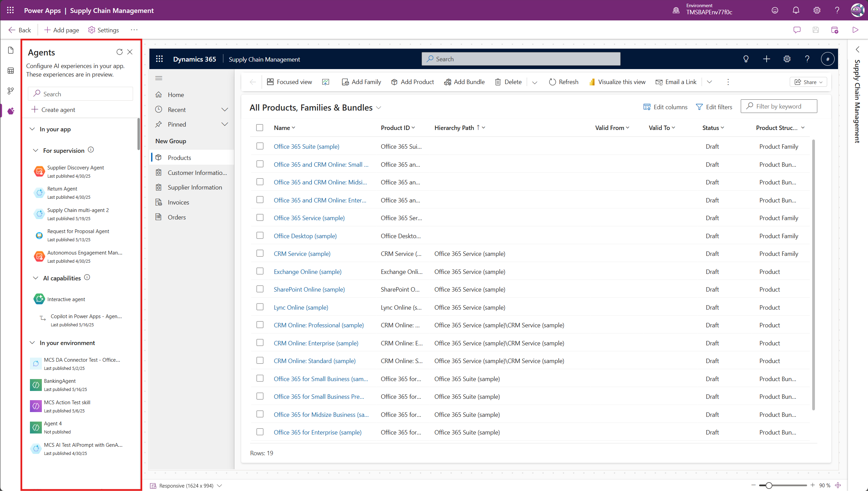Click Edit columns

[665, 107]
